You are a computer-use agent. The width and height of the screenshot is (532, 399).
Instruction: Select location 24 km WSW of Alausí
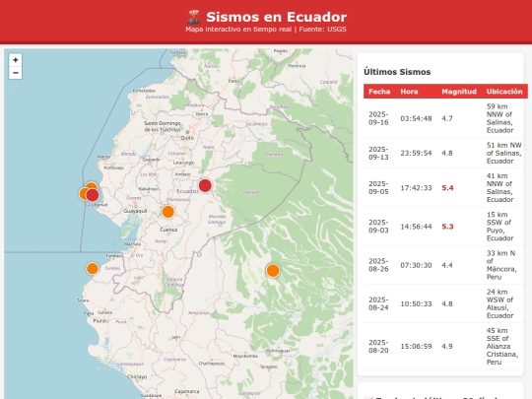(499, 303)
